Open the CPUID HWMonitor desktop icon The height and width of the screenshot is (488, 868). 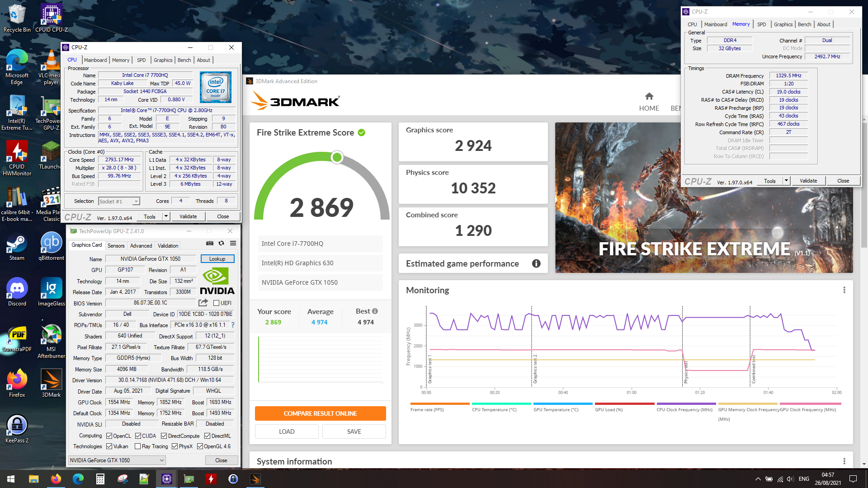[x=17, y=158]
